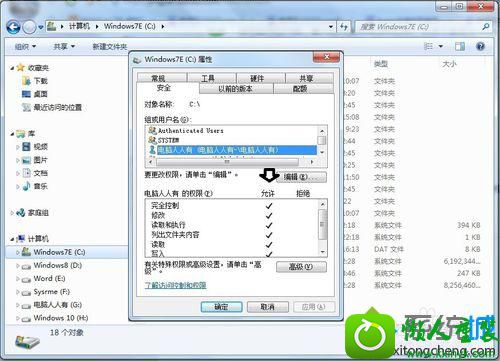Image resolution: width=500 pixels, height=361 pixels.
Task: Switch to the 硬件 tab in Properties
Action: (x=261, y=78)
